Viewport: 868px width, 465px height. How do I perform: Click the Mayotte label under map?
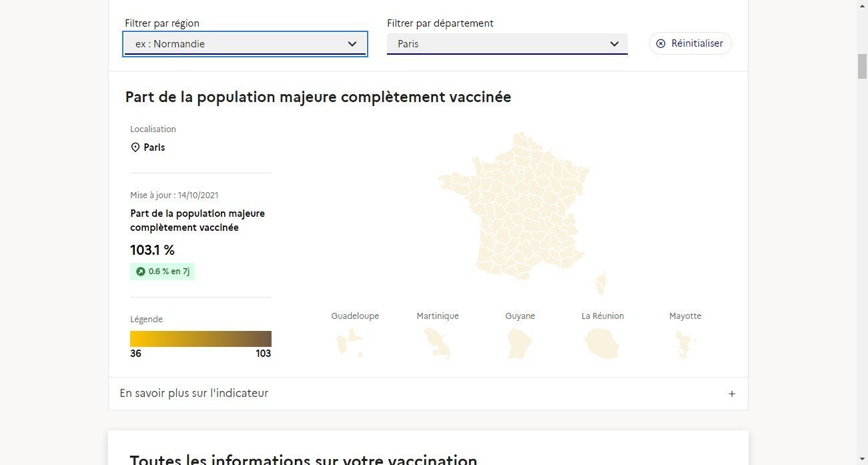tap(685, 316)
